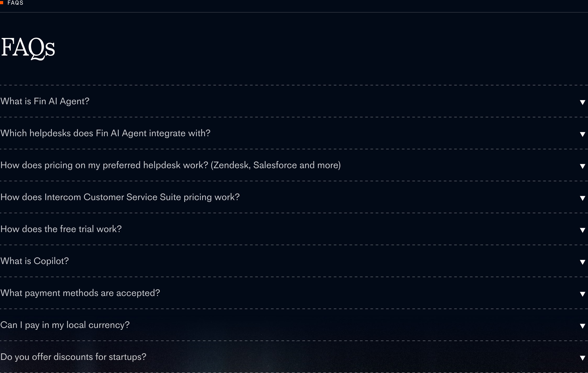588x373 pixels.
Task: Open the 'What is Copilot?' question
Action: tap(35, 261)
